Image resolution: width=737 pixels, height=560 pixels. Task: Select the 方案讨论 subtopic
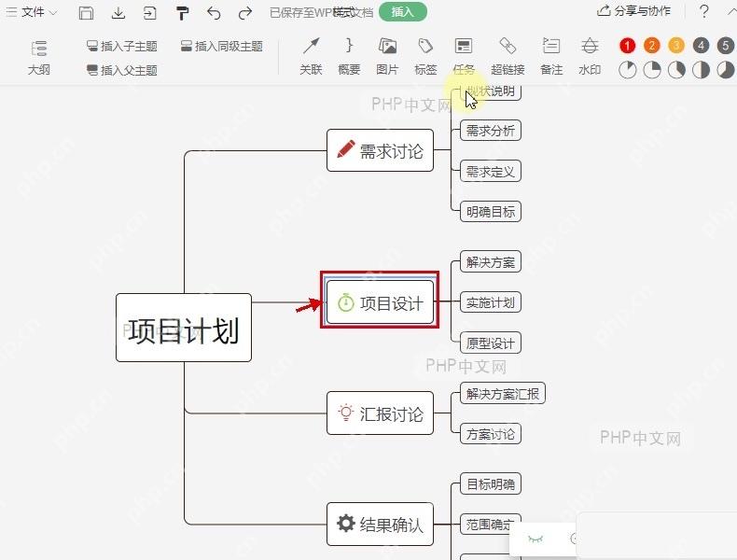(x=490, y=433)
